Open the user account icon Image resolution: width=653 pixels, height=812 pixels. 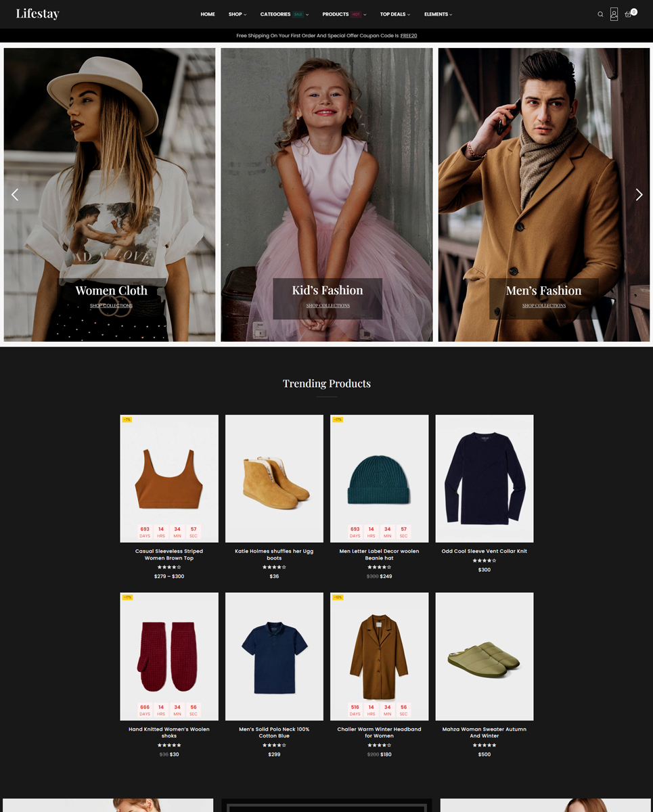tap(614, 14)
